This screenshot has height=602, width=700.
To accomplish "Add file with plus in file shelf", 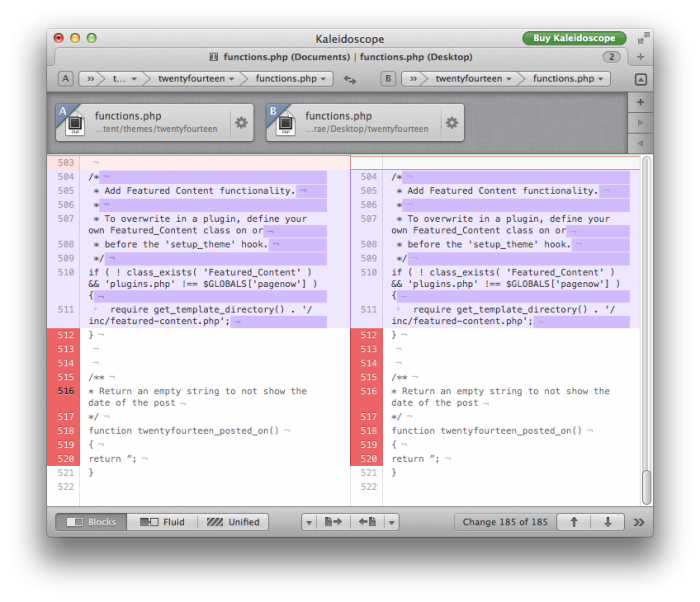I will pos(641,102).
